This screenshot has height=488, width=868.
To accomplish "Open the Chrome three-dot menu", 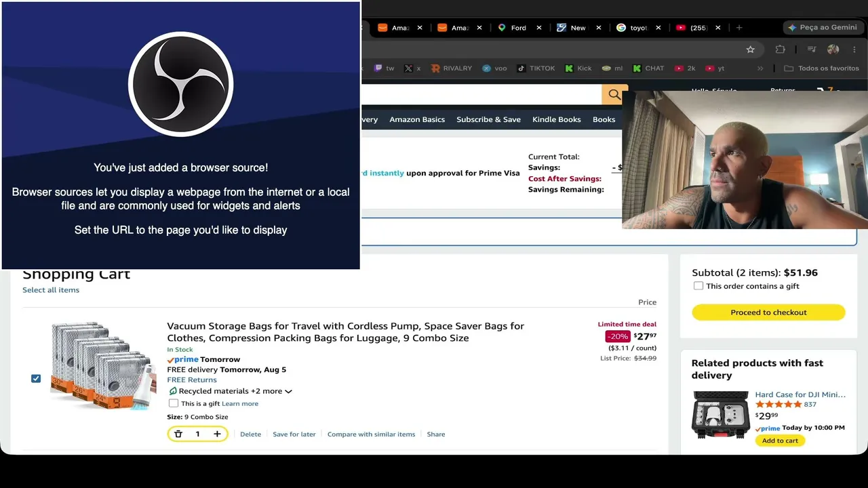I will tap(854, 49).
